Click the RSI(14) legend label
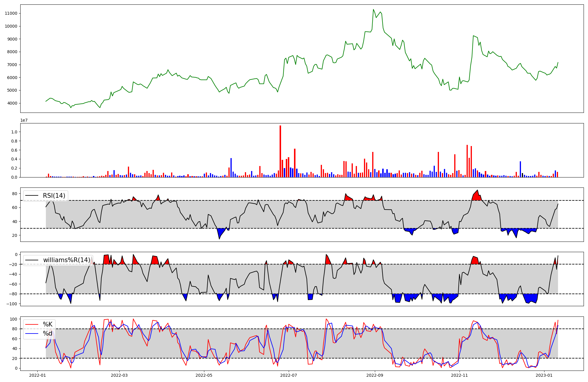Screen dimensions: 588x382 click(54, 196)
